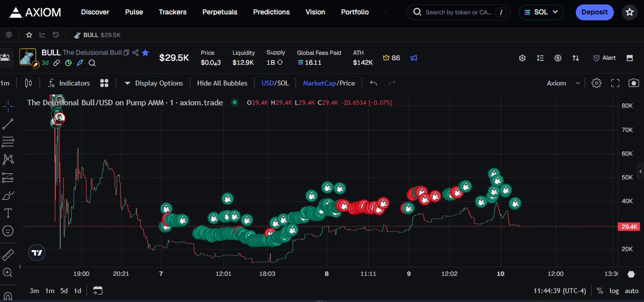Image resolution: width=644 pixels, height=302 pixels.
Task: Open the token link icon under BULL
Action: click(x=57, y=63)
